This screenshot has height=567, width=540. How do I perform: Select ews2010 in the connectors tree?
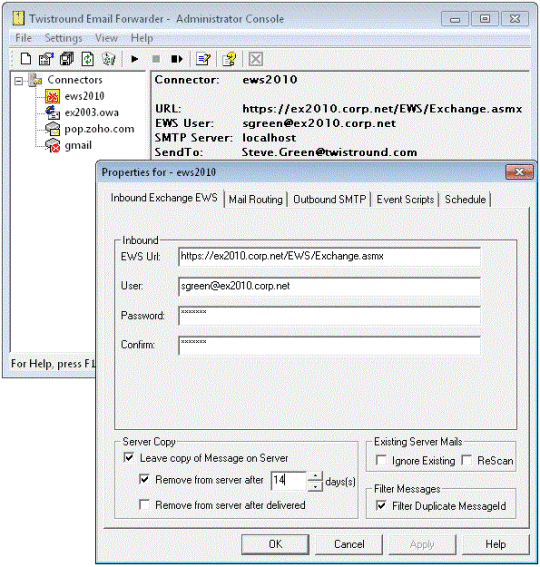(84, 96)
